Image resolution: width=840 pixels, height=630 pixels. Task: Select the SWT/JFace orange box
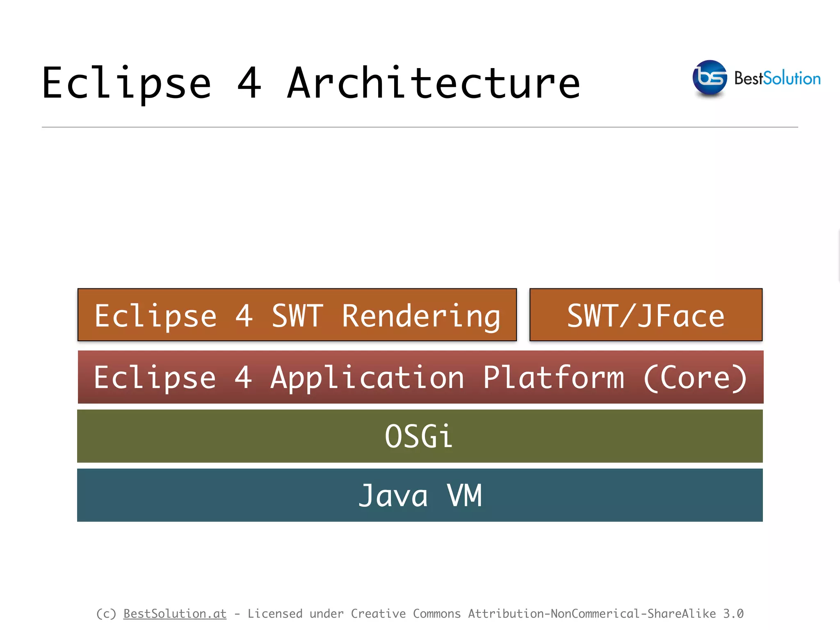tap(646, 315)
